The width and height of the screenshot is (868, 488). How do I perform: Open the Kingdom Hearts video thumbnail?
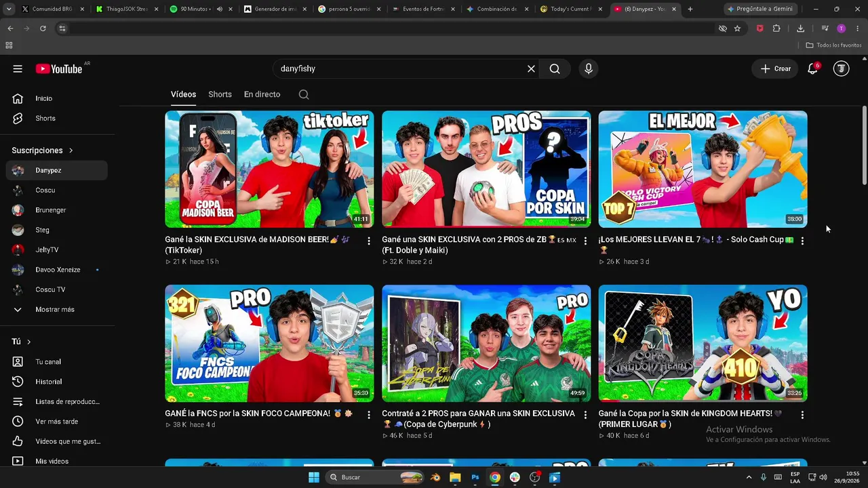(703, 343)
